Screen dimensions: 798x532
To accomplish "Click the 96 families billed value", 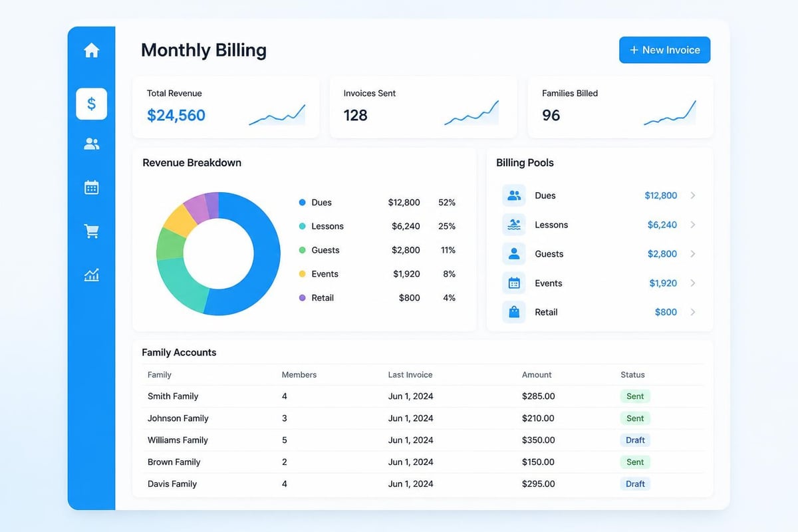I will (551, 115).
